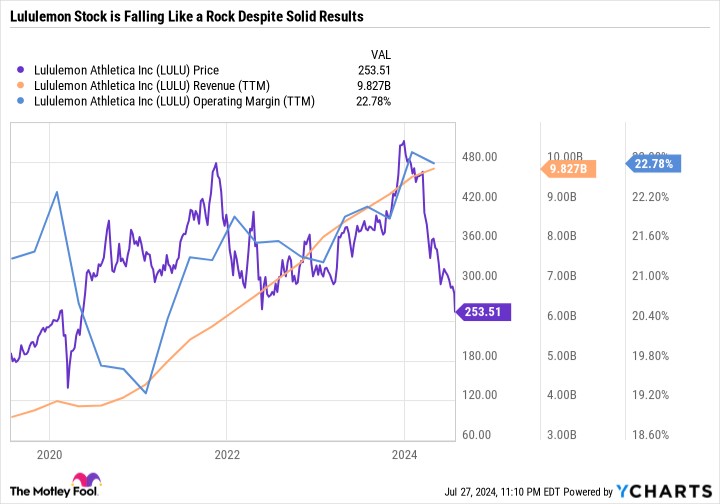Click the purple 253.51 price flag

coord(485,312)
